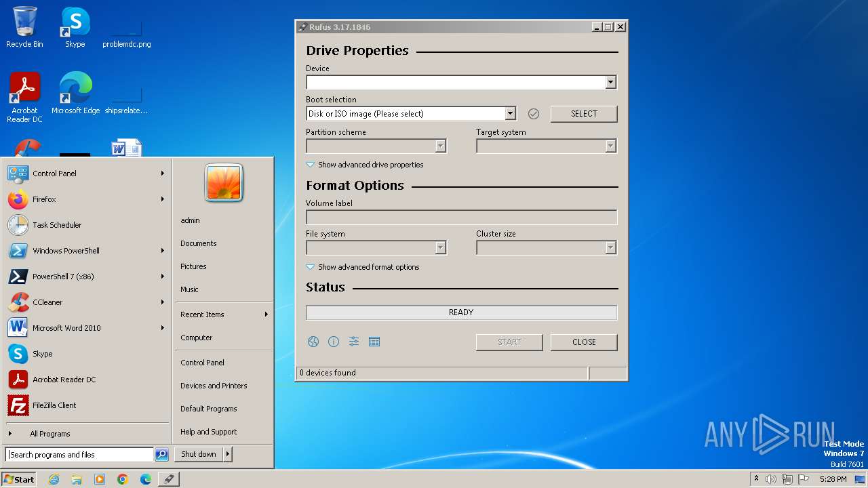Screen dimensions: 868x488
Task: Show hidden tray icons arrow
Action: [756, 479]
